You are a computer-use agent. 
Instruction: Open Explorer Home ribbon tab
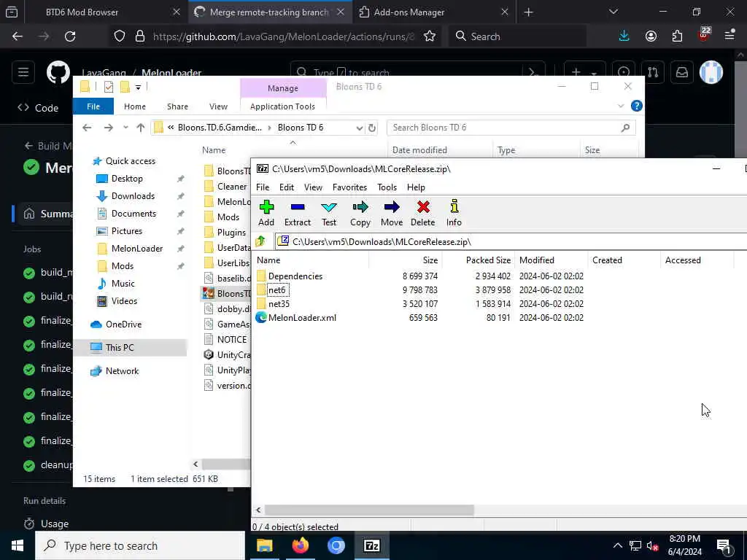135,106
